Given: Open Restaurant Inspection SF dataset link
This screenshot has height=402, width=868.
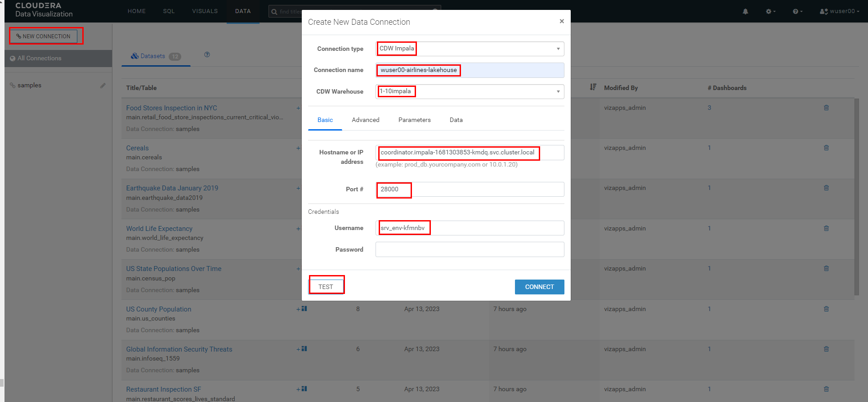Looking at the screenshot, I should (163, 389).
